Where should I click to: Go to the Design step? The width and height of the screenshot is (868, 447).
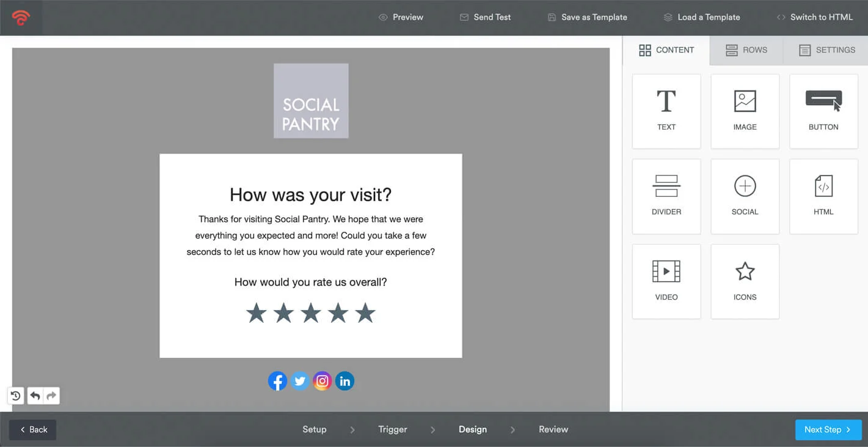(473, 429)
